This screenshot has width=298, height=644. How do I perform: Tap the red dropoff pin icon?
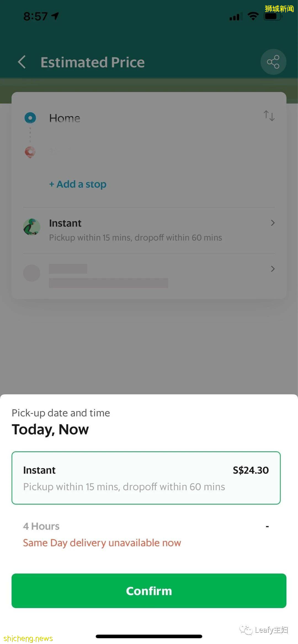click(x=30, y=152)
